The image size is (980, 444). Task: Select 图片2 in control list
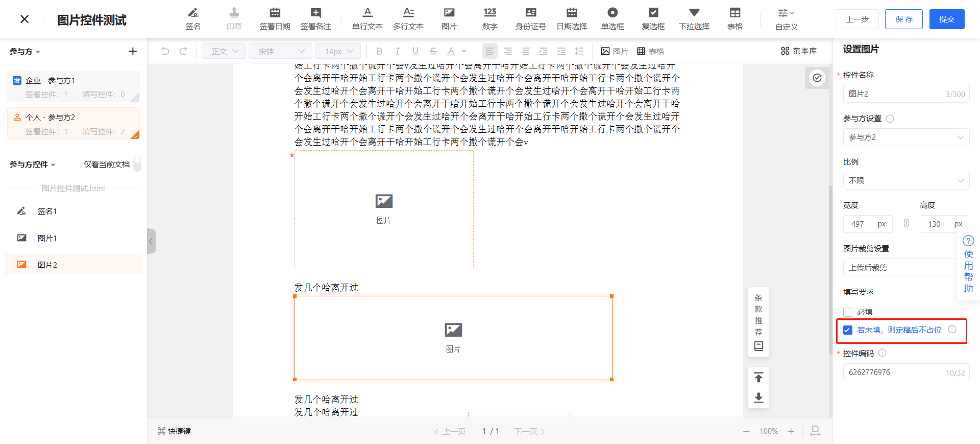click(x=73, y=264)
